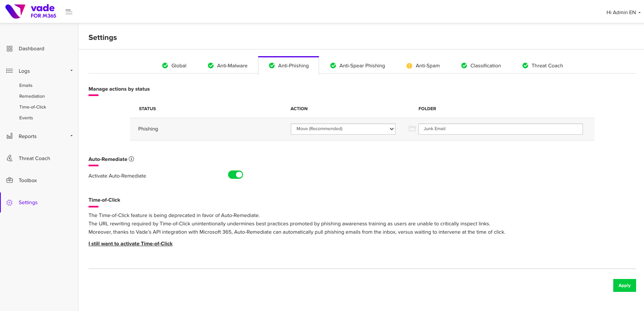Expand the Hi Admin EN user menu
Screen dimensions: 644x311
coord(623,12)
